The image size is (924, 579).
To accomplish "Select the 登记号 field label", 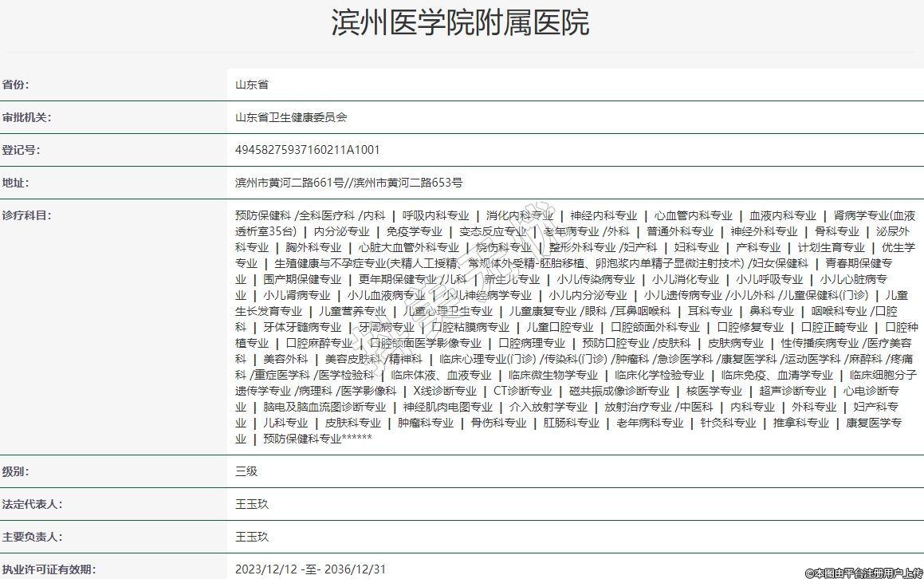I will pyautogui.click(x=21, y=150).
